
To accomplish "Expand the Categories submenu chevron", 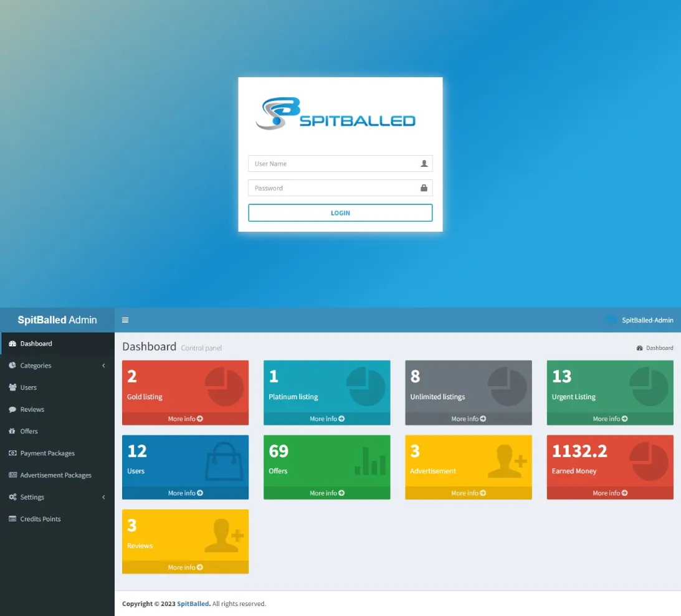I will coord(103,366).
